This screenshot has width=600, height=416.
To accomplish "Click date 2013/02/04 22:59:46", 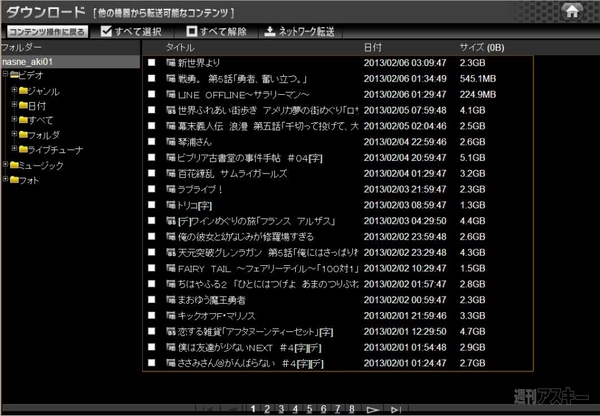I will pyautogui.click(x=405, y=142).
